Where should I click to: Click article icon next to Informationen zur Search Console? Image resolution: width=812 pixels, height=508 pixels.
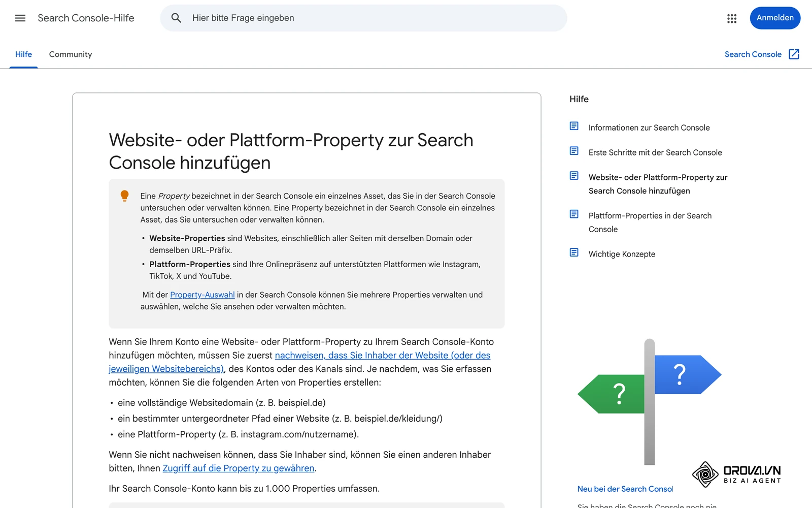click(x=574, y=126)
